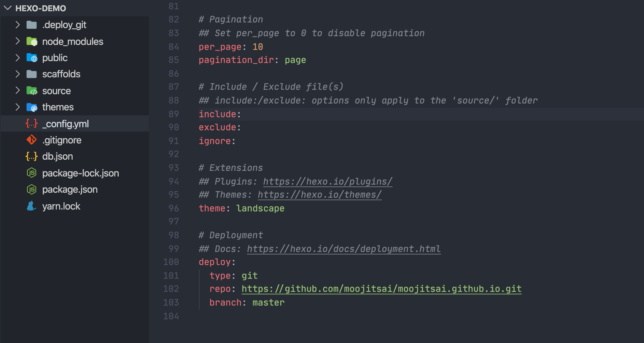Select the _config.yml file
The image size is (644, 343).
tap(74, 124)
